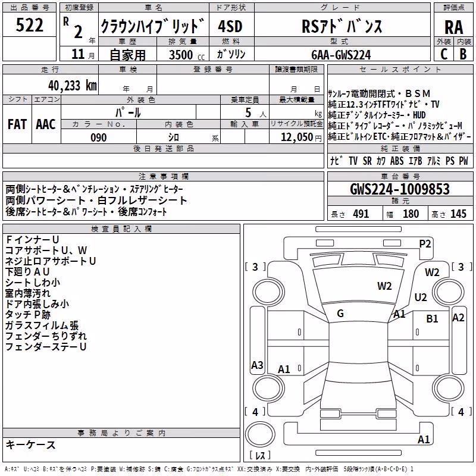Image resolution: width=476 pixels, height=476 pixels.
Task: Select sales point line サンルーフ電動開閉式・BSM
Action: click(x=379, y=93)
